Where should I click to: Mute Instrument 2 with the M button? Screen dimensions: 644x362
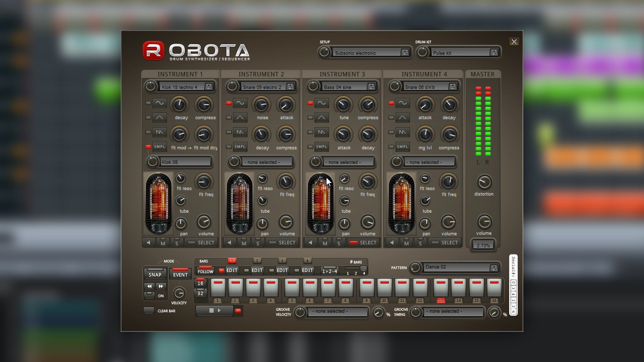pyautogui.click(x=244, y=243)
